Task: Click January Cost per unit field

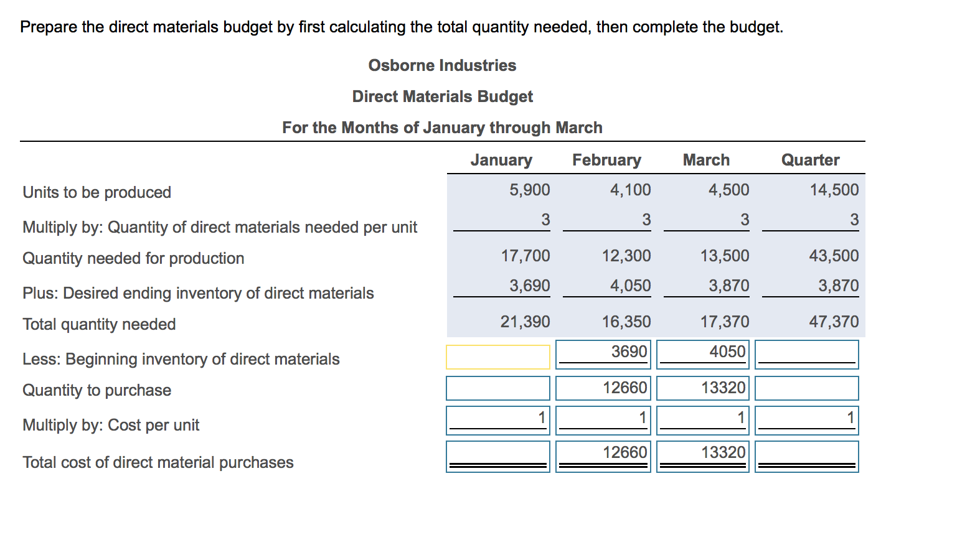Action: (498, 420)
